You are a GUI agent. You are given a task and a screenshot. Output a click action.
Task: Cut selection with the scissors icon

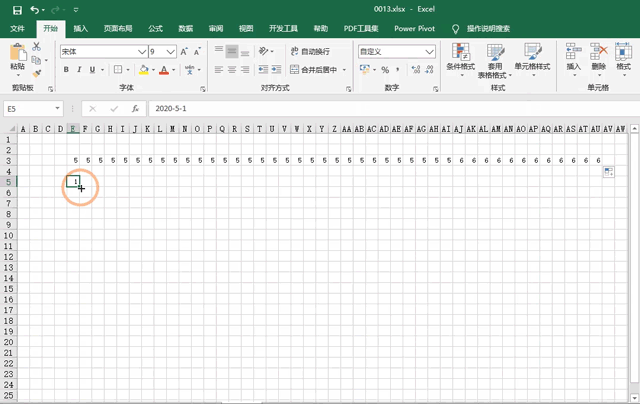[37, 46]
